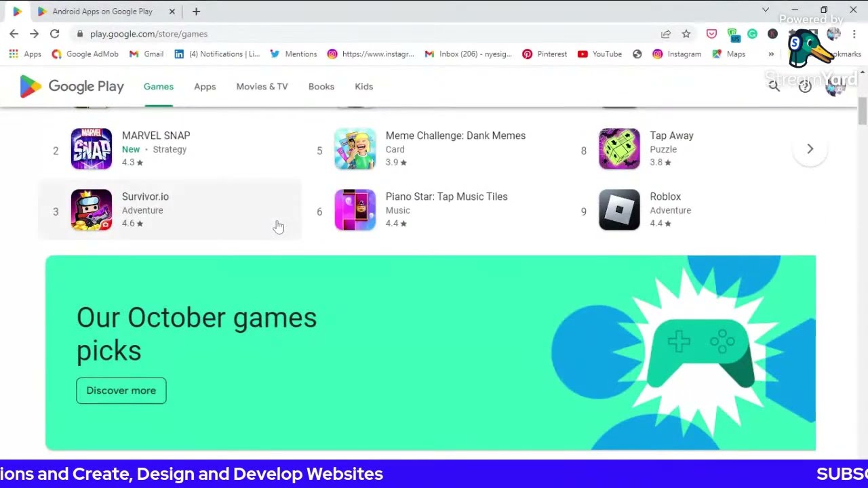View site security info via the lock icon
868x488 pixels.
pyautogui.click(x=80, y=34)
